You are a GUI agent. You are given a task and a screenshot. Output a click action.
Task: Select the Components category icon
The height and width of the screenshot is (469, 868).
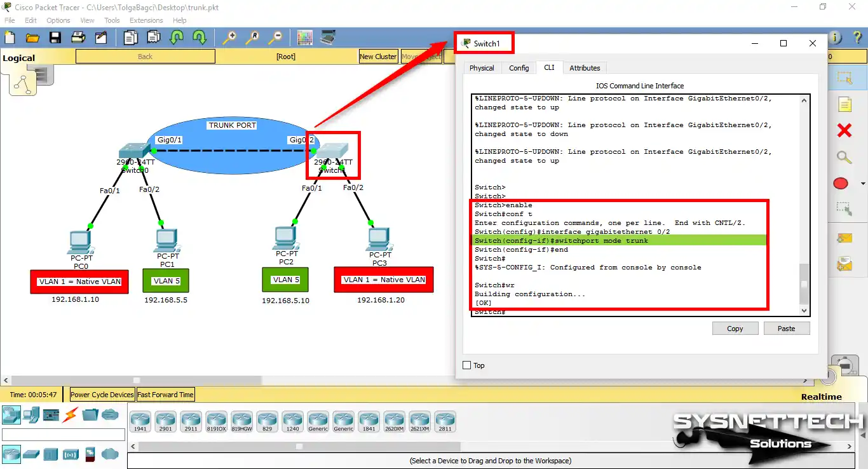tap(51, 416)
